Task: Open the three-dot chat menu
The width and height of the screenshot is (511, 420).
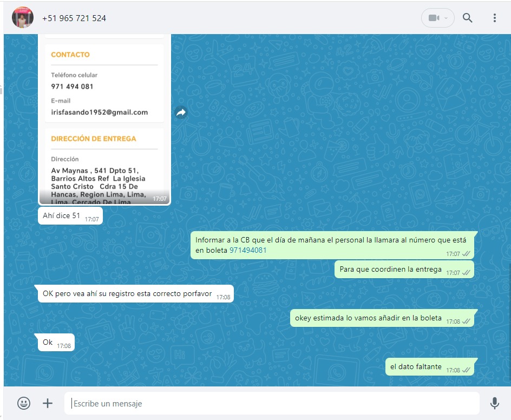Action: click(x=494, y=18)
